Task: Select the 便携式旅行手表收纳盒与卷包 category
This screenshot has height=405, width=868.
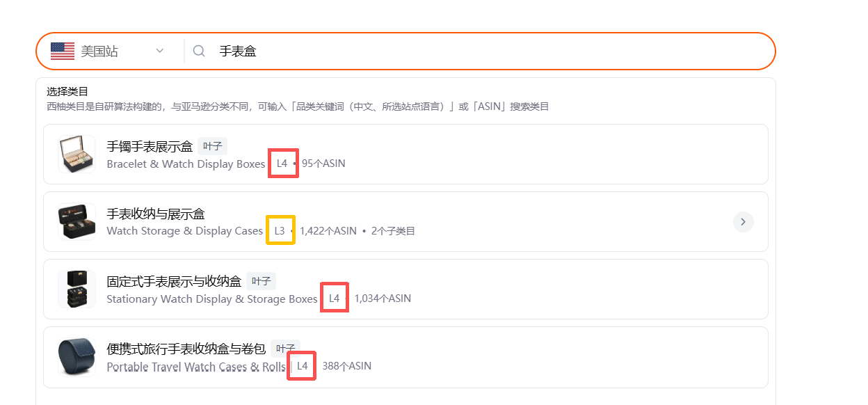Action: click(405, 357)
